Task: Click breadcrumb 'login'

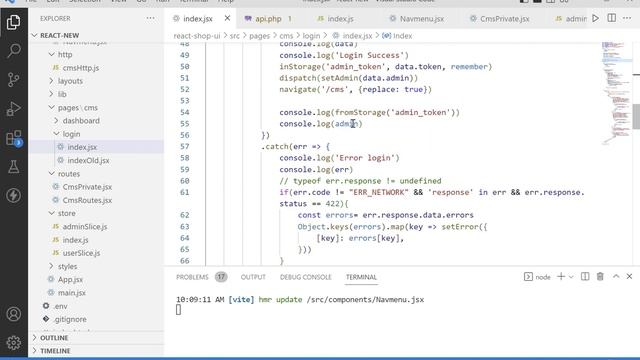Action: point(311,36)
